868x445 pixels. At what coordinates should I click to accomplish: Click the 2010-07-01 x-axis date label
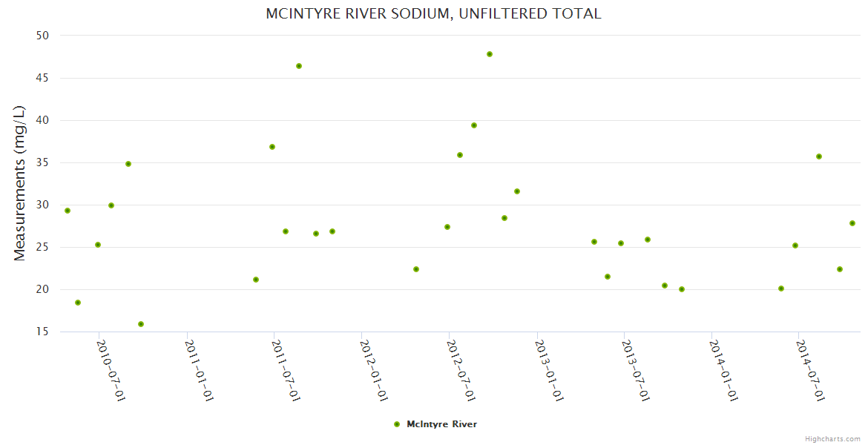111,370
